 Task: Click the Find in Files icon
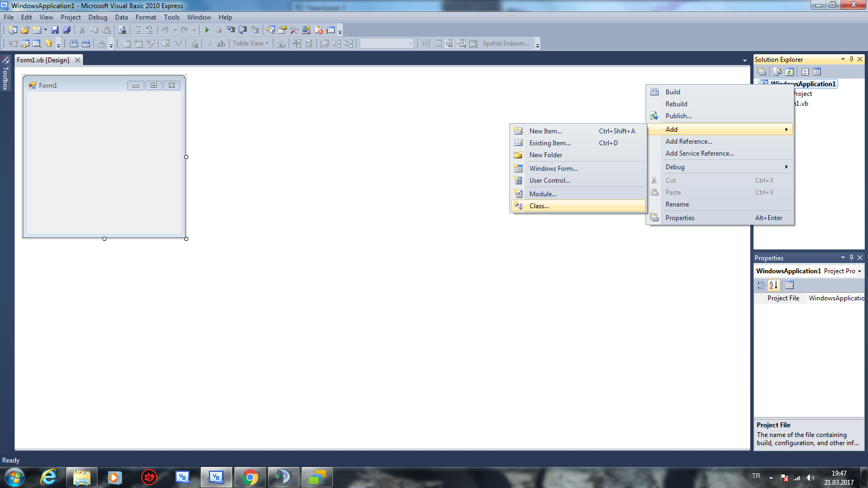[122, 30]
